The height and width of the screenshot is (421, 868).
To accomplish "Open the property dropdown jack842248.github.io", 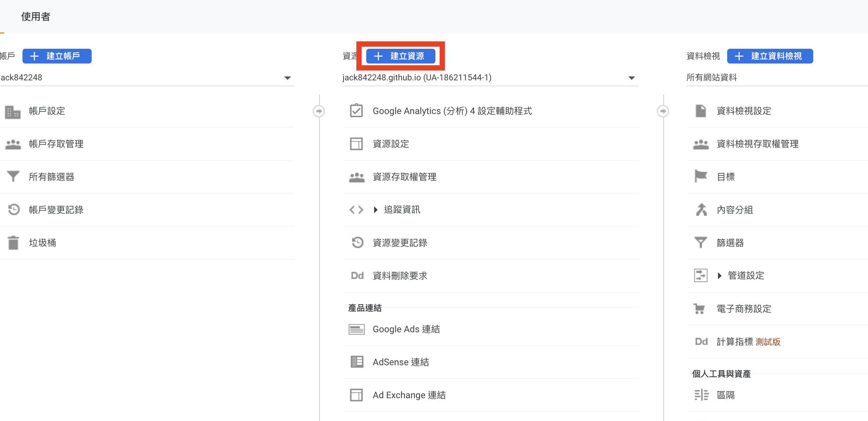I will [490, 78].
